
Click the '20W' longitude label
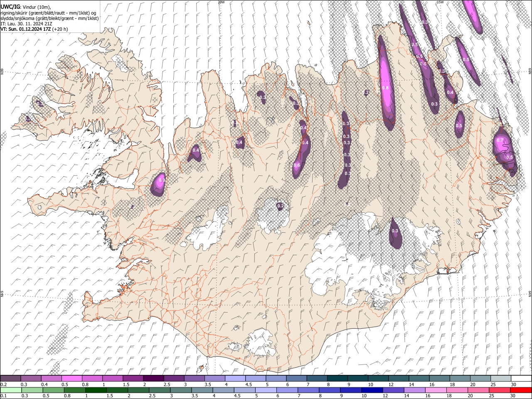[221, 2]
